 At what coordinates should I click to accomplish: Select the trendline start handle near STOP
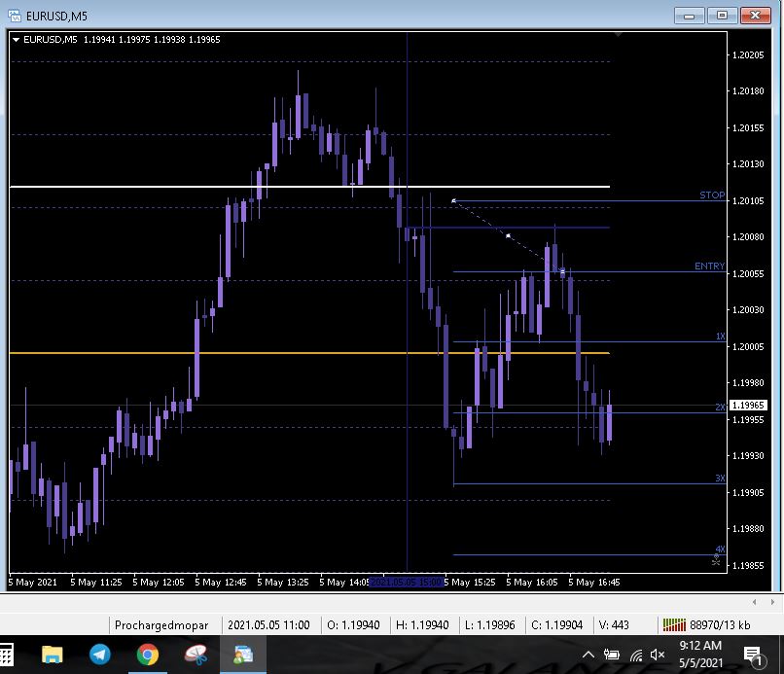point(453,200)
